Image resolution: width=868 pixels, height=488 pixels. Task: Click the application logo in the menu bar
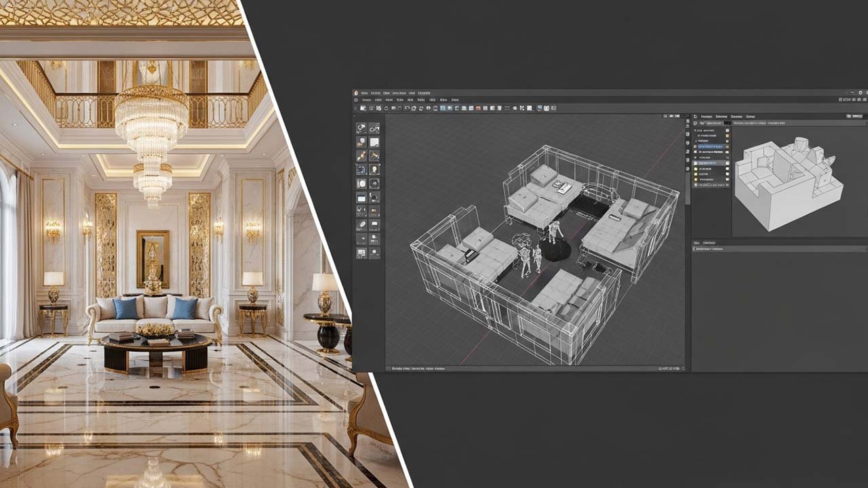[x=356, y=93]
